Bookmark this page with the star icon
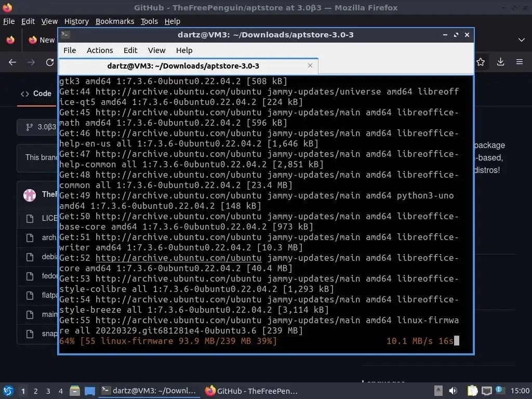532x399 pixels. (481, 62)
